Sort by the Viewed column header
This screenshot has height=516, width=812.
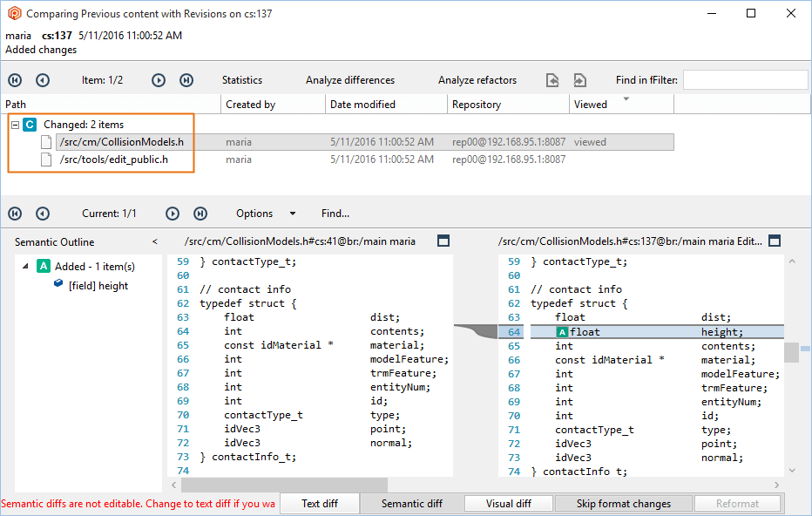(x=621, y=104)
